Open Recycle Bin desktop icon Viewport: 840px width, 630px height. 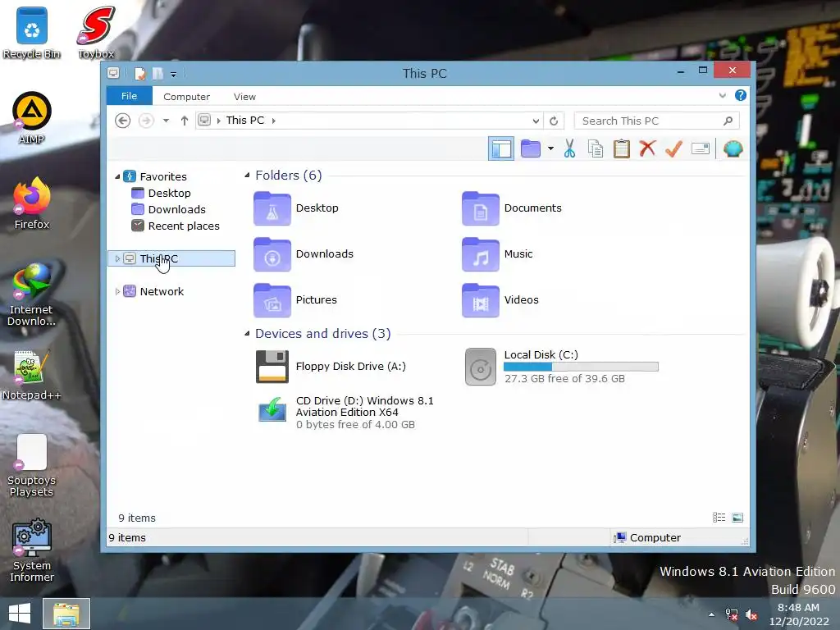click(32, 32)
